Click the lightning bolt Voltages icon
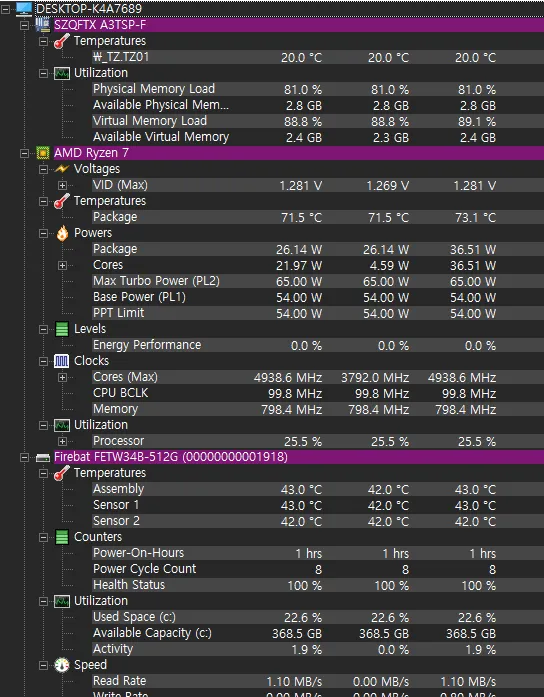The height and width of the screenshot is (697, 544). (62, 169)
